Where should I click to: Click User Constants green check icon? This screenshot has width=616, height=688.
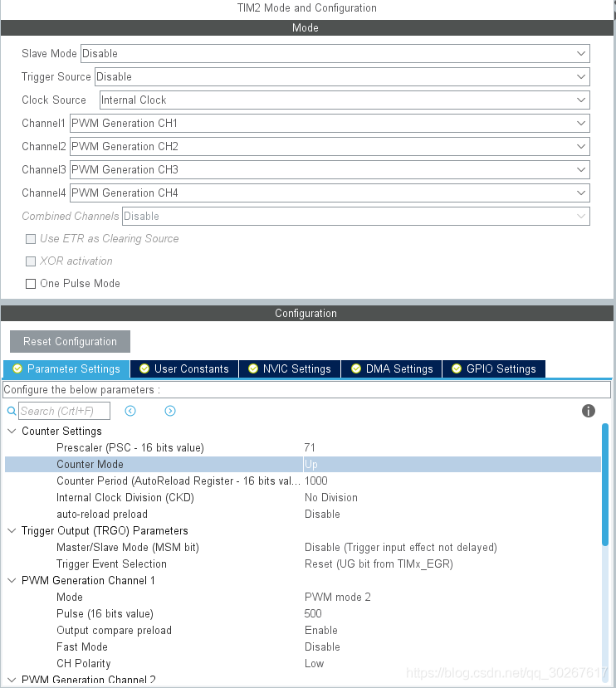click(x=144, y=368)
